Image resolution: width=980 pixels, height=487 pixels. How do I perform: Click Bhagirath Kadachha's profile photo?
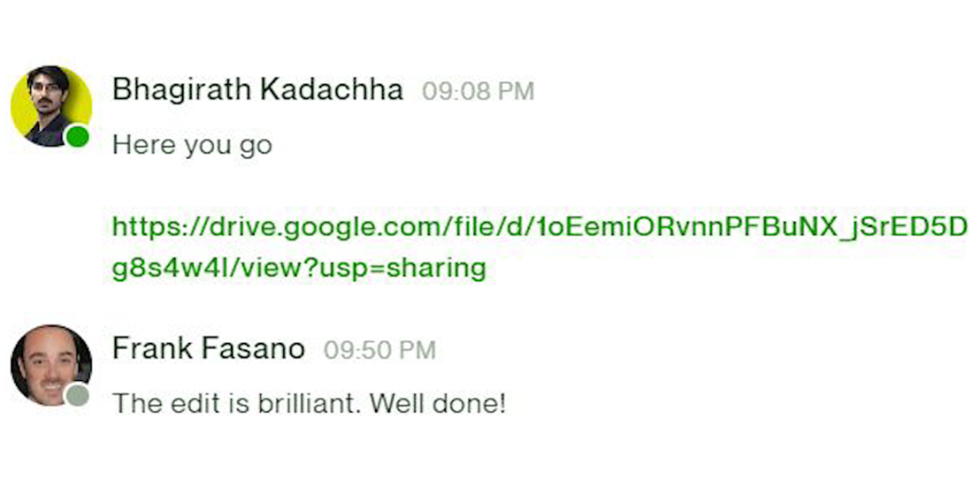[x=50, y=104]
